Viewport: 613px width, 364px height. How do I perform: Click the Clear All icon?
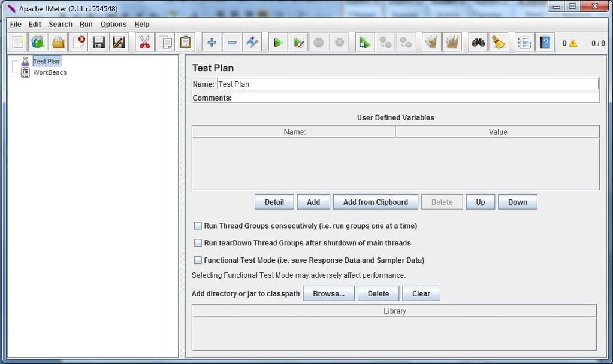click(452, 42)
